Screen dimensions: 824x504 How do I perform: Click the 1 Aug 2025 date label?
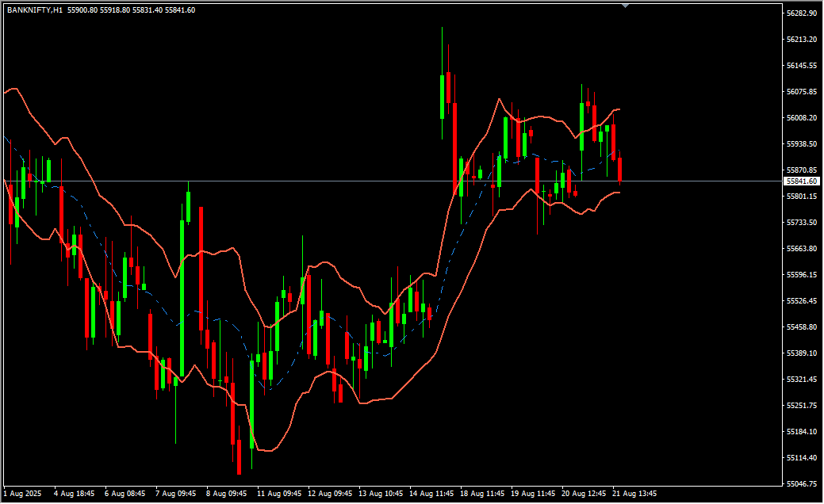point(24,493)
